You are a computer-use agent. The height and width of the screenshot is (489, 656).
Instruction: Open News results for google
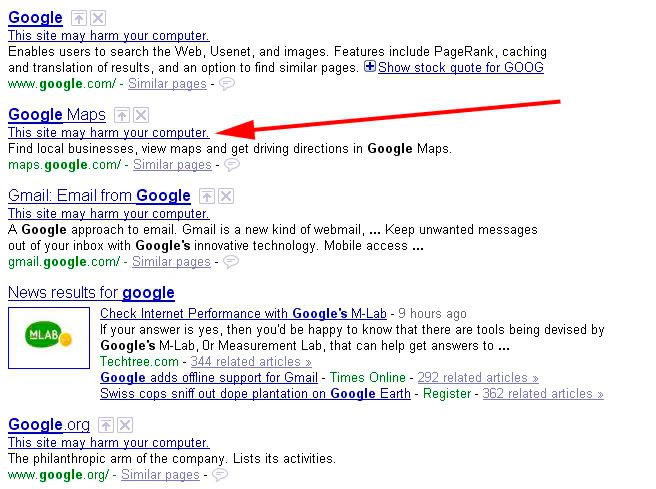[x=91, y=293]
